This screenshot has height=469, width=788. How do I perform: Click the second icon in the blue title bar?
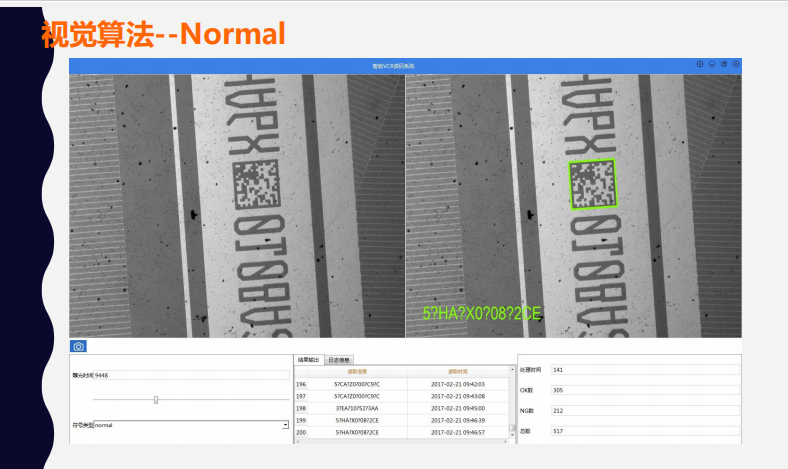coord(711,64)
